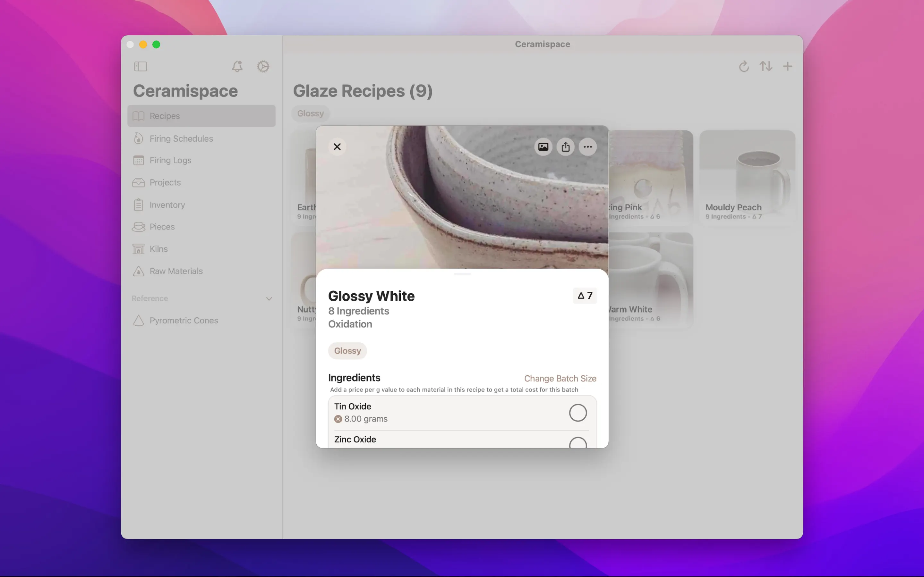The height and width of the screenshot is (577, 924).
Task: Open Firing Schedules in sidebar
Action: point(181,138)
